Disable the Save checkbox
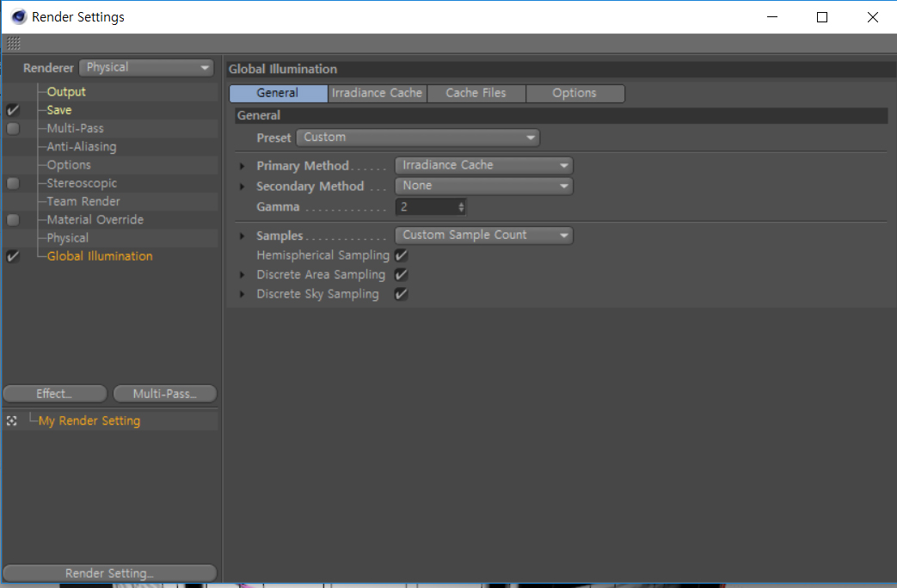The width and height of the screenshot is (897, 588). click(13, 110)
